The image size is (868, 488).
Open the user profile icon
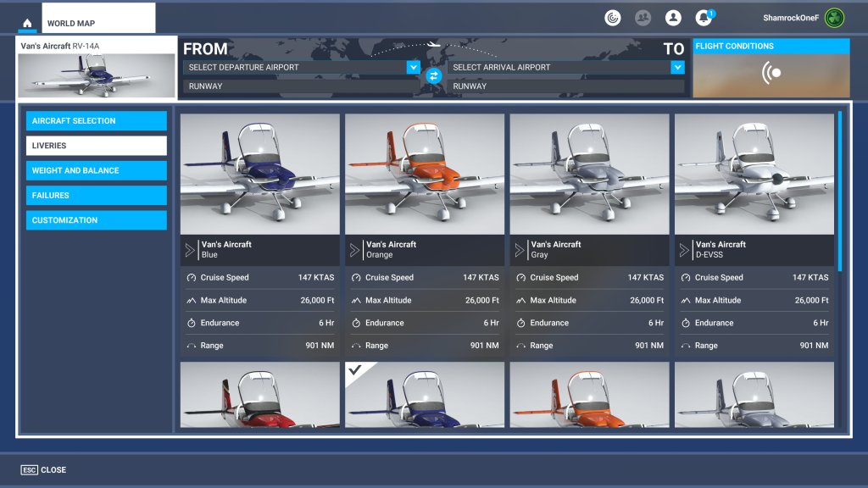[x=673, y=18]
